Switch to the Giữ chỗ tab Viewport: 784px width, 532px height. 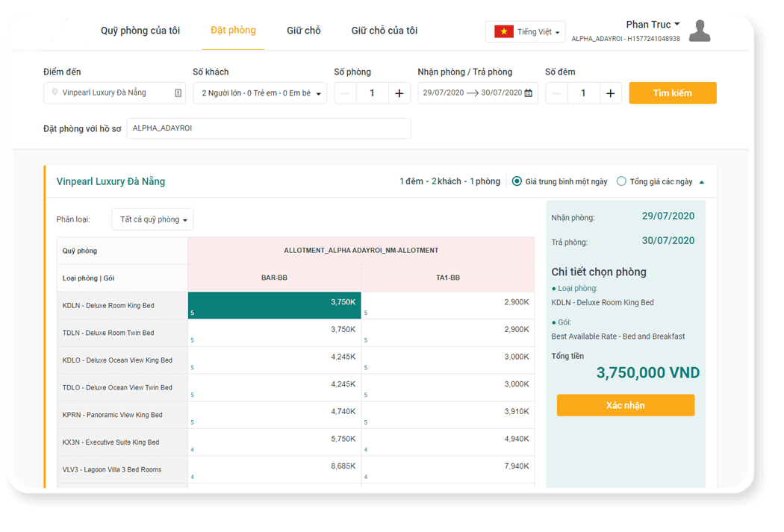point(304,30)
